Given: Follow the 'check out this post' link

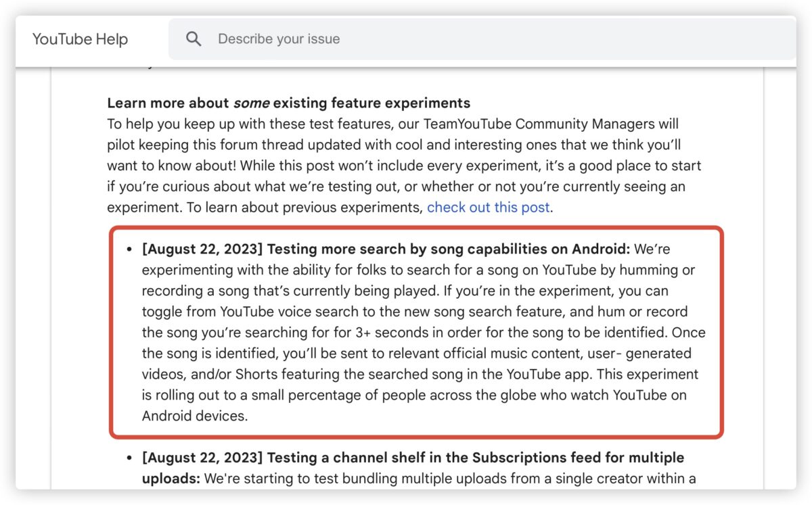Looking at the screenshot, I should [488, 207].
